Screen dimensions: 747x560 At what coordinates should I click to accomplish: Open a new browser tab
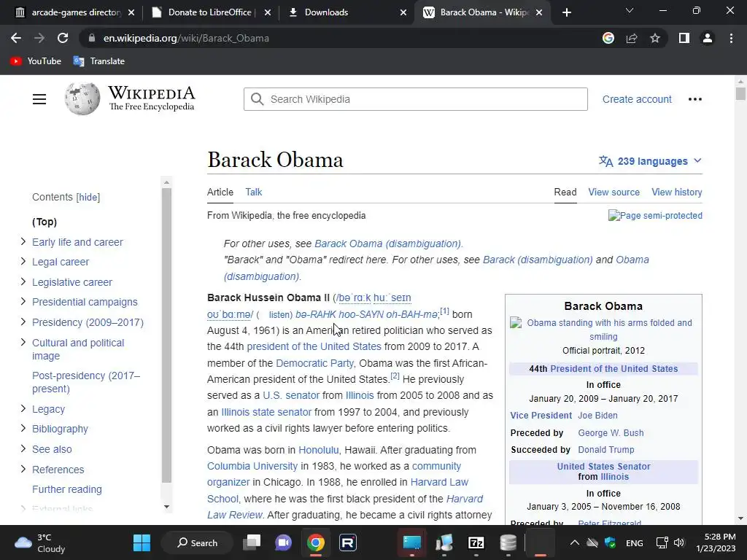[x=566, y=12]
